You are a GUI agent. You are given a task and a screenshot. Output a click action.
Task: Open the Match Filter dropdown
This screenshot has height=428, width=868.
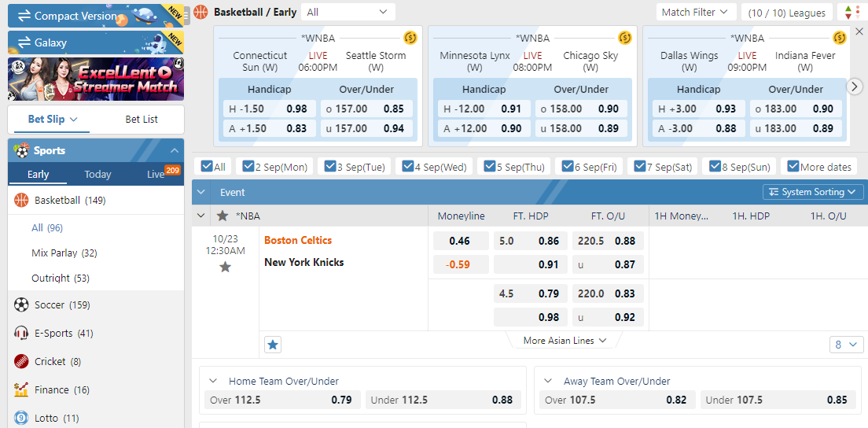pyautogui.click(x=696, y=12)
